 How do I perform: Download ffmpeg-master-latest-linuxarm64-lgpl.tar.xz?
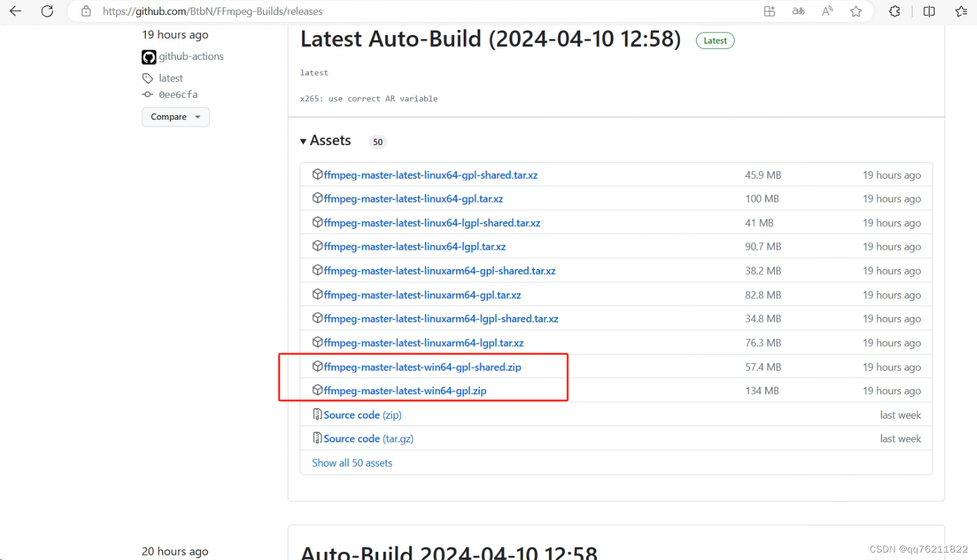(x=424, y=343)
